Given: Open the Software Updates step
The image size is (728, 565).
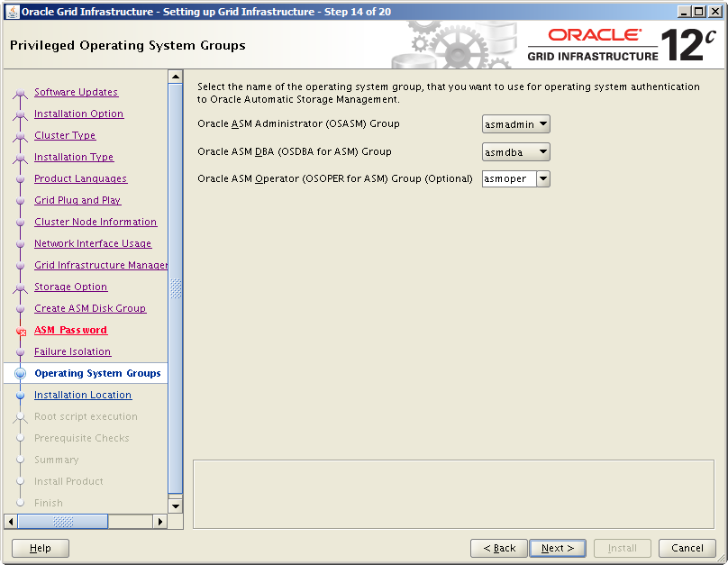Looking at the screenshot, I should [77, 92].
